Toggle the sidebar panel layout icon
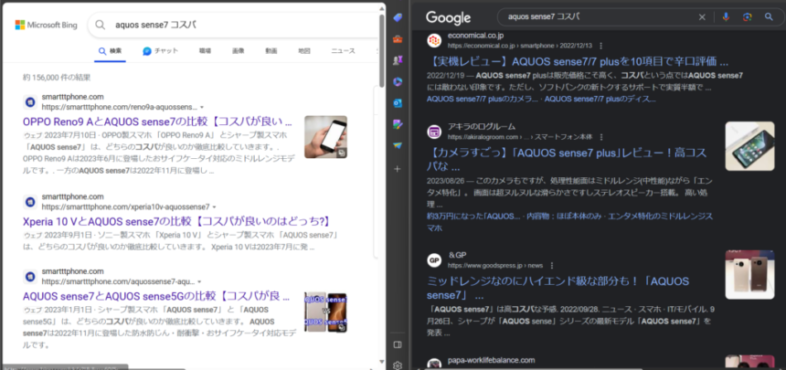The image size is (786, 370). tap(398, 344)
